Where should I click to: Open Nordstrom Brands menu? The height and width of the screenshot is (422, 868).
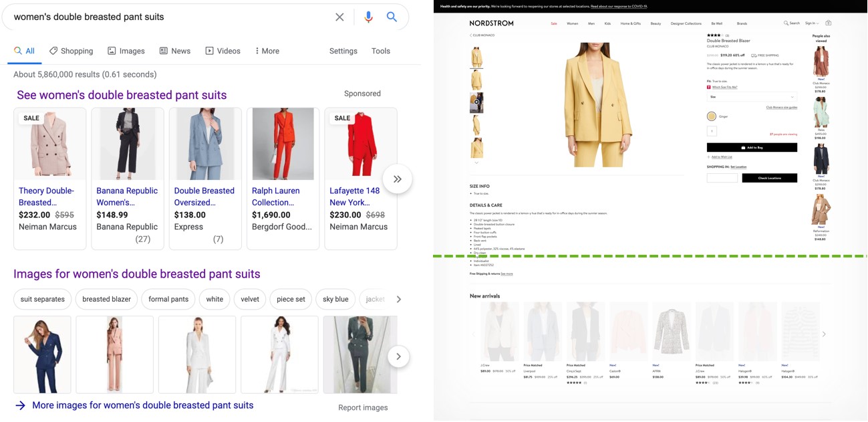point(742,23)
